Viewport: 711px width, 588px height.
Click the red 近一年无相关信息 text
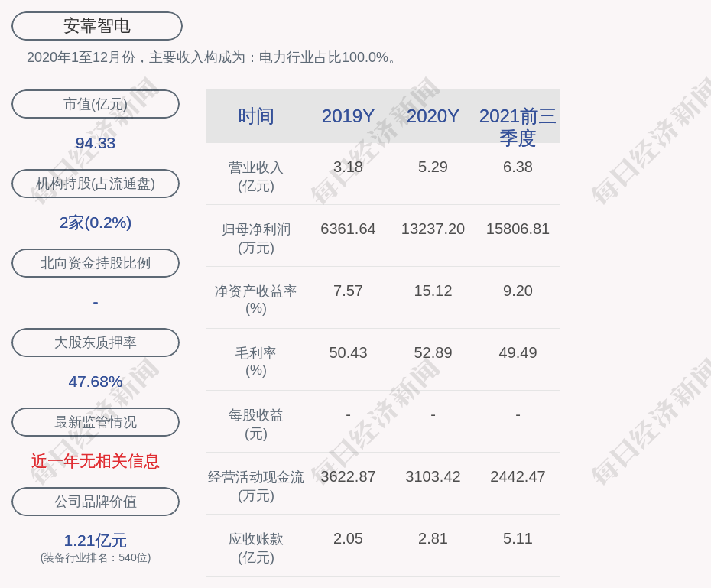pyautogui.click(x=96, y=461)
